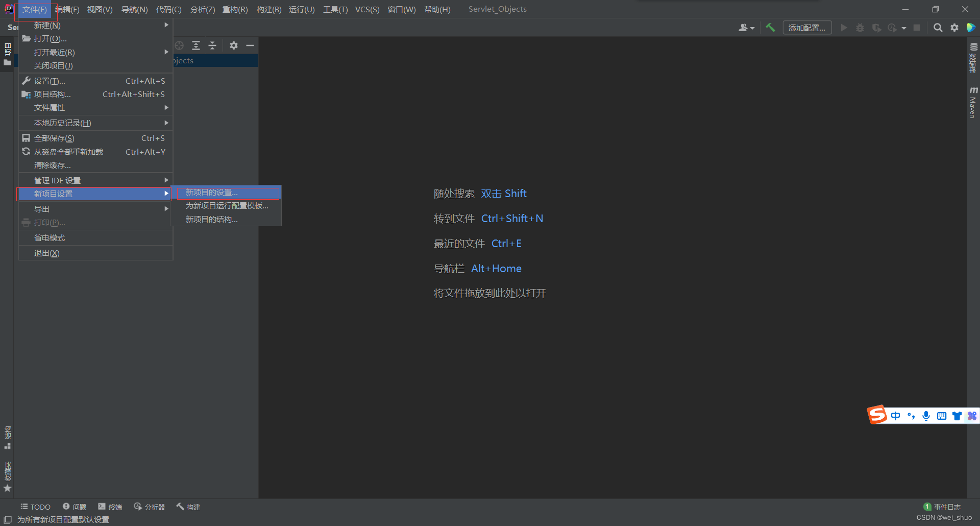980x526 pixels.
Task: Open the 重构(R) menu
Action: (235, 9)
